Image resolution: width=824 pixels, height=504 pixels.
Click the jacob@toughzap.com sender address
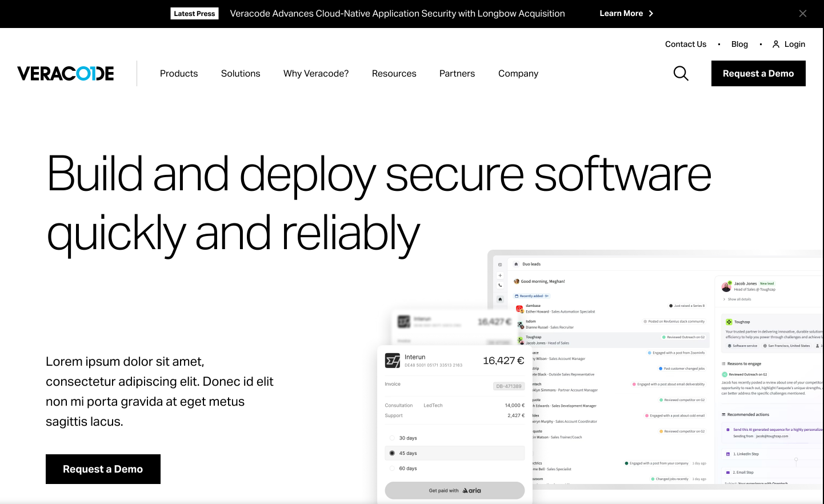tap(772, 436)
